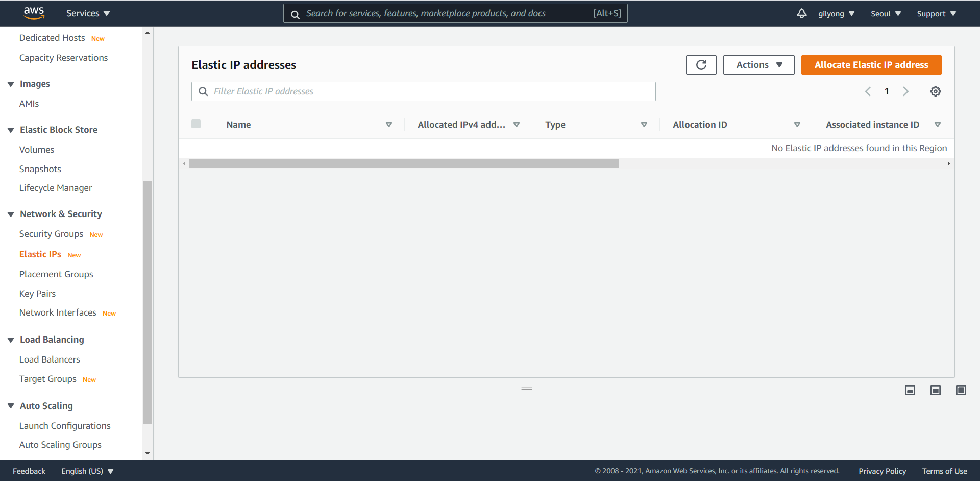
Task: Click the sidebar vertical scrollbar thumb
Action: [148, 302]
